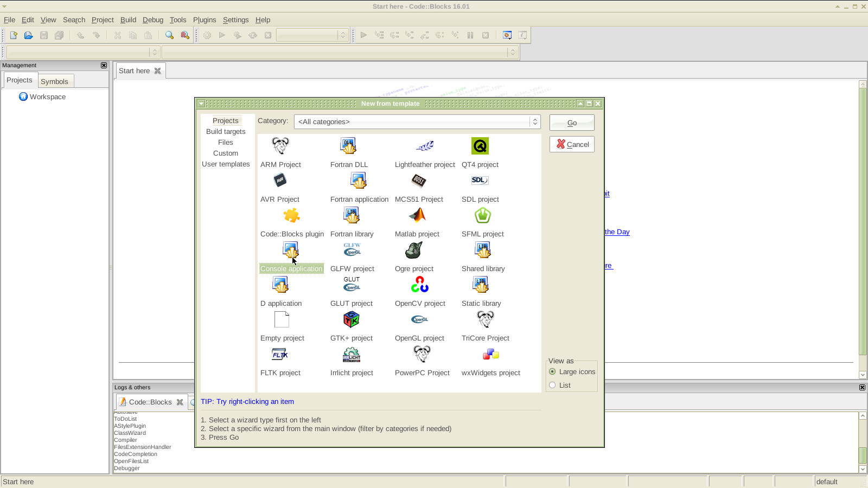Select Build targets wizard type
The height and width of the screenshot is (488, 868).
pos(226,132)
